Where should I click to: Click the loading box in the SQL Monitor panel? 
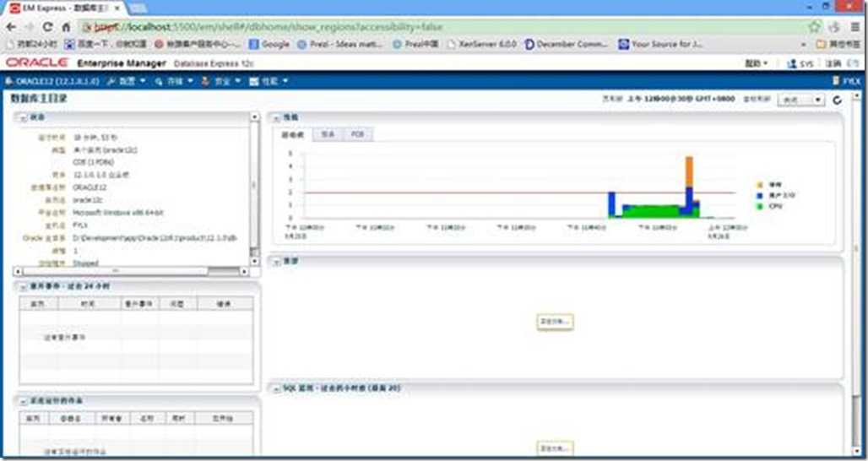pyautogui.click(x=556, y=447)
